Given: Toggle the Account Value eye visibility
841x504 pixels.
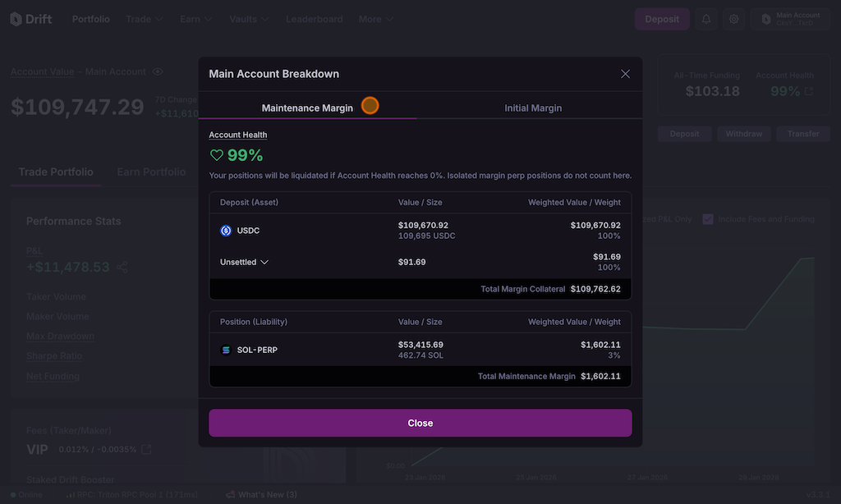Looking at the screenshot, I should (x=158, y=72).
